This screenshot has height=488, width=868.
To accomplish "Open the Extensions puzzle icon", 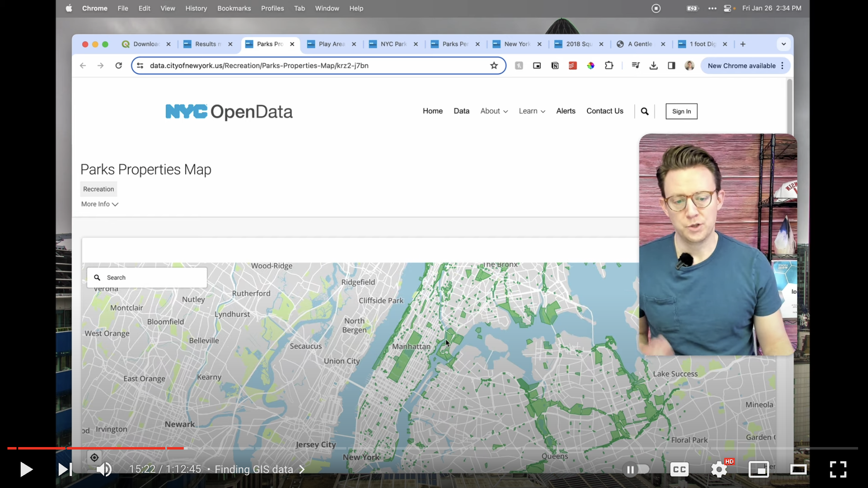I will coord(609,65).
